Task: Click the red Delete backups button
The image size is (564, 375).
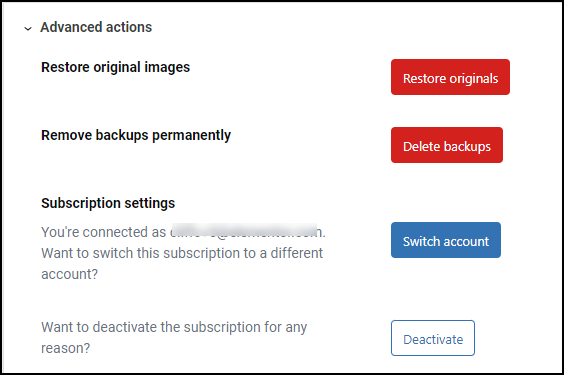Action: (x=447, y=145)
